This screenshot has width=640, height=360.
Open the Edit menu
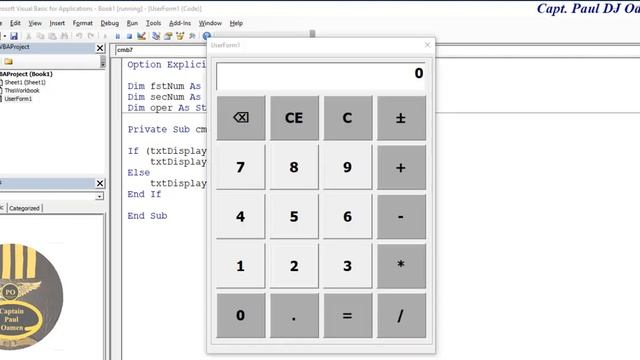[x=15, y=23]
